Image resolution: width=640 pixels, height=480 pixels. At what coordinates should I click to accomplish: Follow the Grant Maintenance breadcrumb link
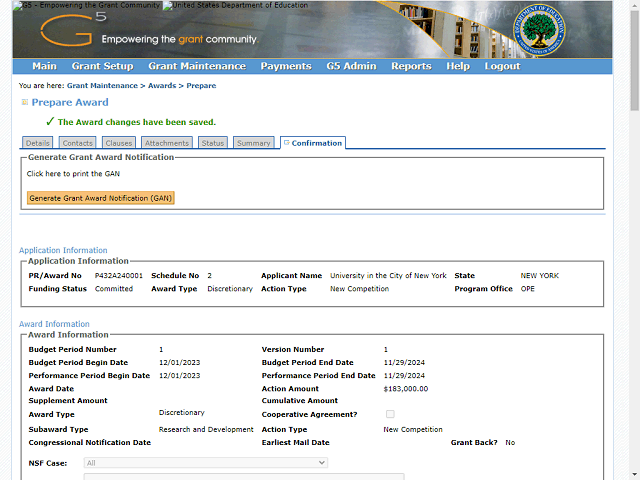(x=102, y=86)
